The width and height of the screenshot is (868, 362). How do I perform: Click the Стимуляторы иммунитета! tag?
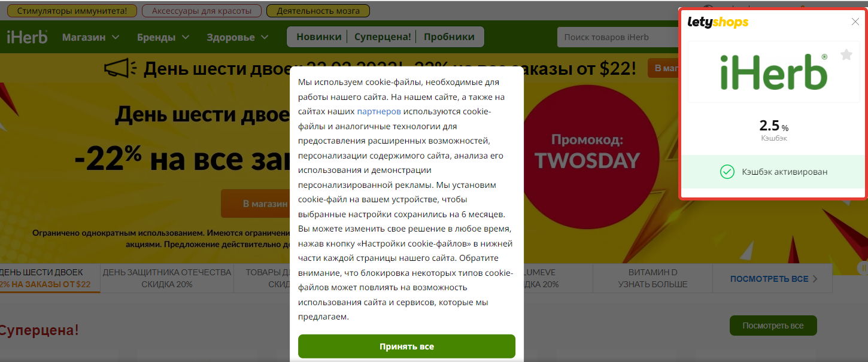coord(72,11)
